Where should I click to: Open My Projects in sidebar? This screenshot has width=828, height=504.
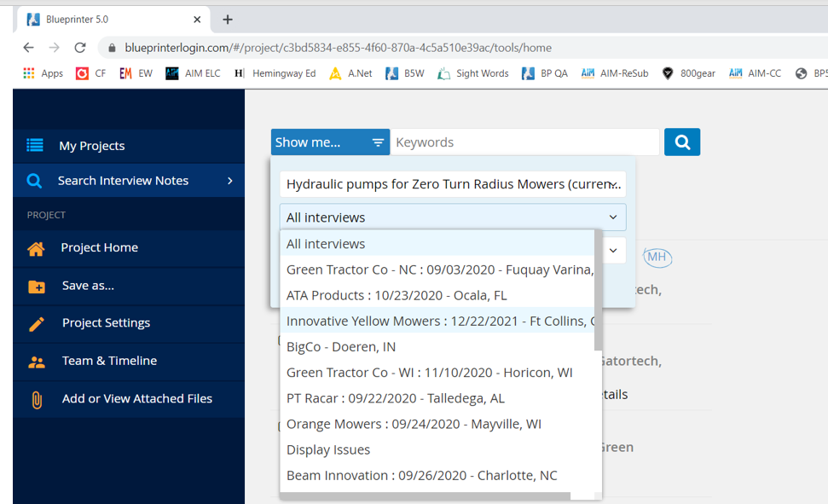tap(129, 146)
